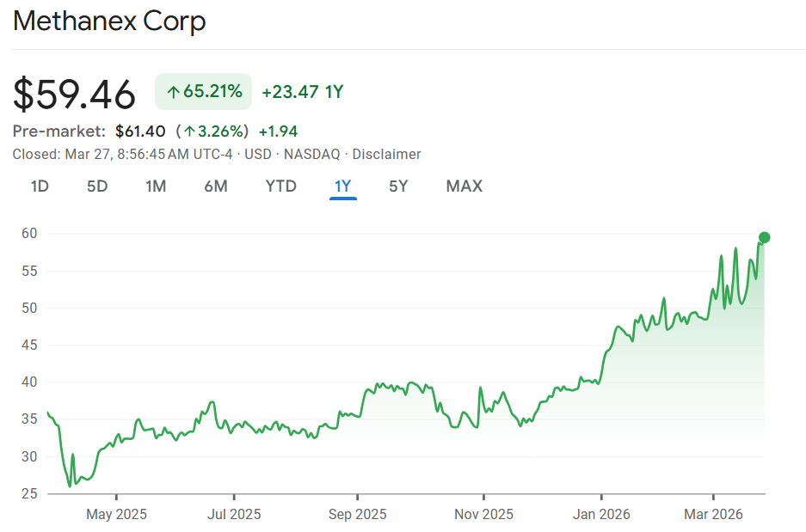Show the MAX price history

coord(464,186)
